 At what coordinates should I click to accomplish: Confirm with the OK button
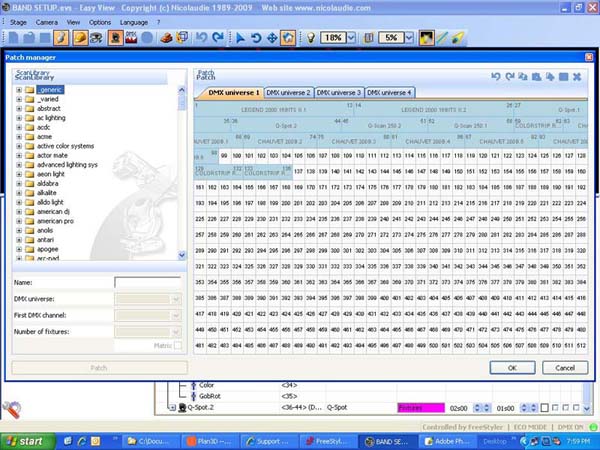coord(512,368)
